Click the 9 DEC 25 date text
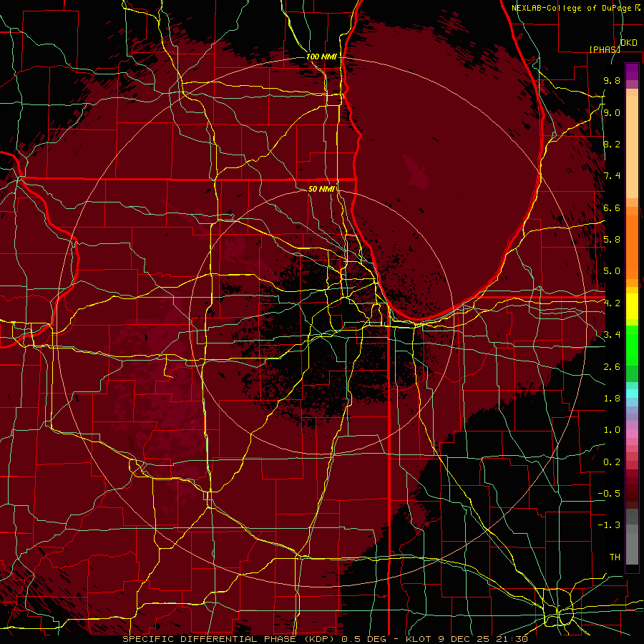644x644 pixels. point(464,639)
